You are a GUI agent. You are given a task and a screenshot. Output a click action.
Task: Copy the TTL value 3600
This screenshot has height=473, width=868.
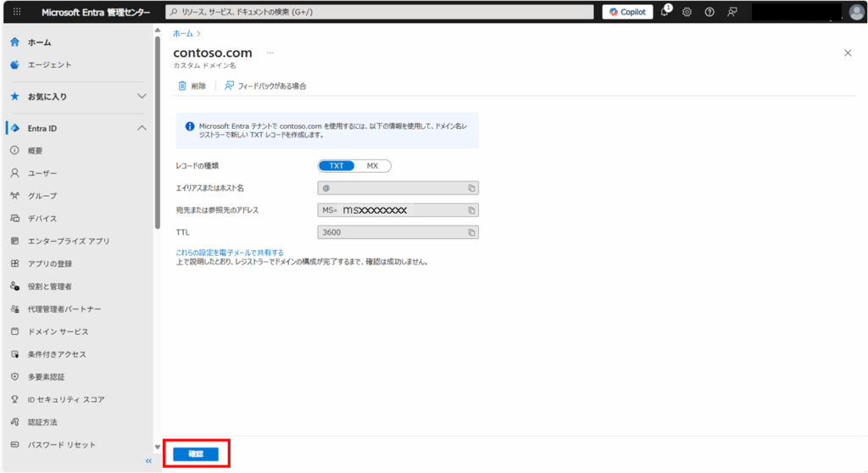(472, 232)
